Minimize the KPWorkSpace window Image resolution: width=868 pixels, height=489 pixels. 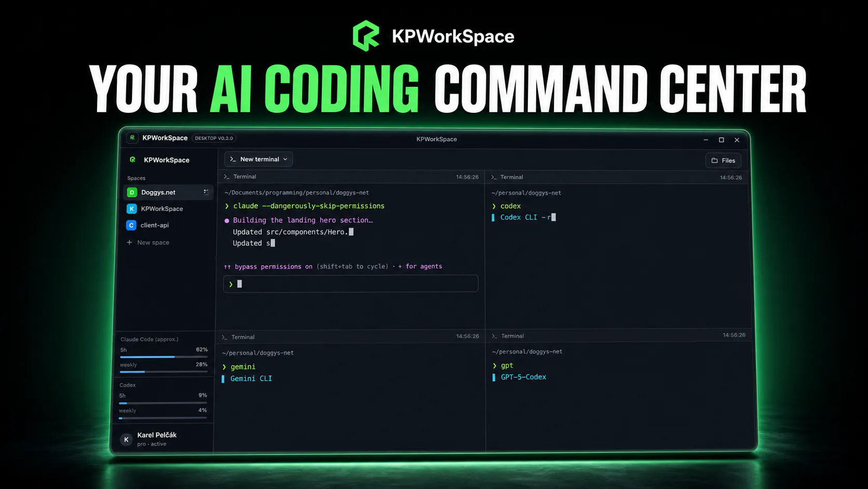pyautogui.click(x=706, y=140)
